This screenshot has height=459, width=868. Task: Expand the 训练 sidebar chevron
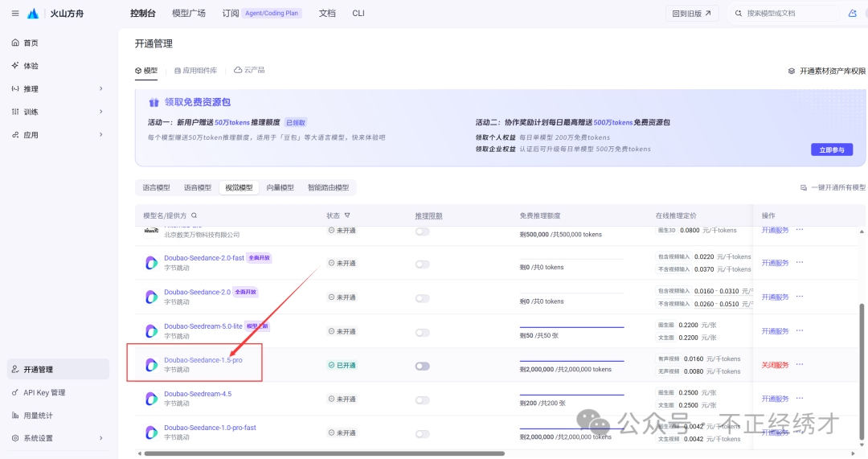coord(100,111)
